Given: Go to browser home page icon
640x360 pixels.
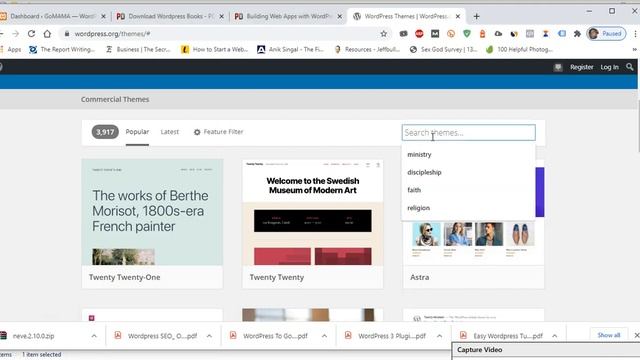Looking at the screenshot, I should (x=47, y=34).
